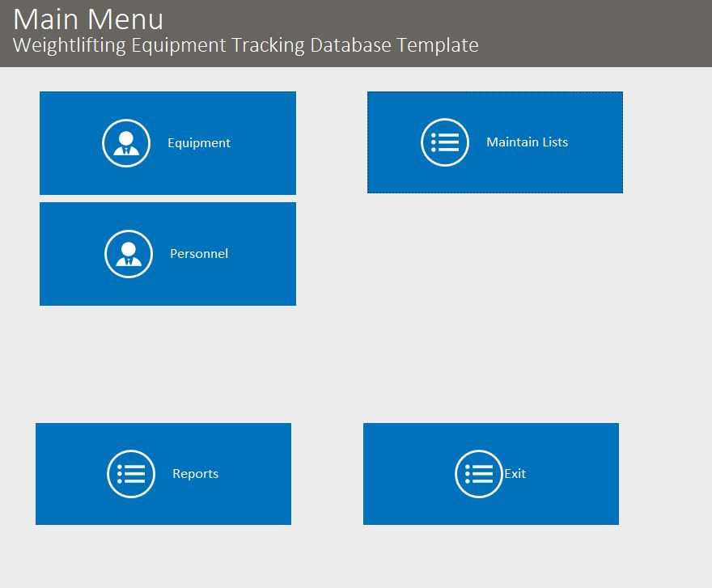The width and height of the screenshot is (712, 588).
Task: Open the Equipment section
Action: click(168, 143)
